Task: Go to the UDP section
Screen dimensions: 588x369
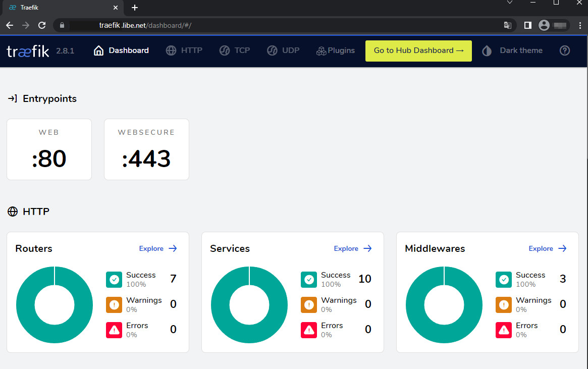Action: pyautogui.click(x=283, y=50)
